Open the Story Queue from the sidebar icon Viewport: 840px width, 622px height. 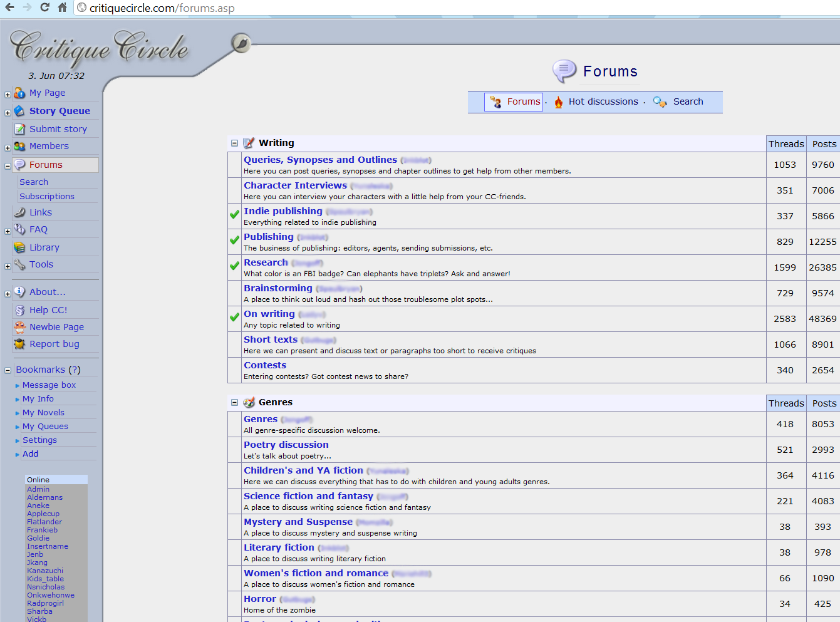[18, 111]
